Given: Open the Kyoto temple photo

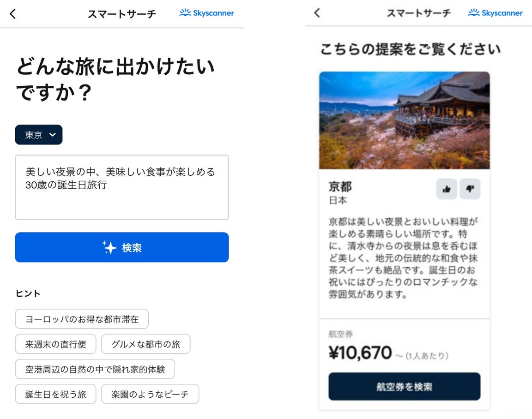Looking at the screenshot, I should 404,120.
